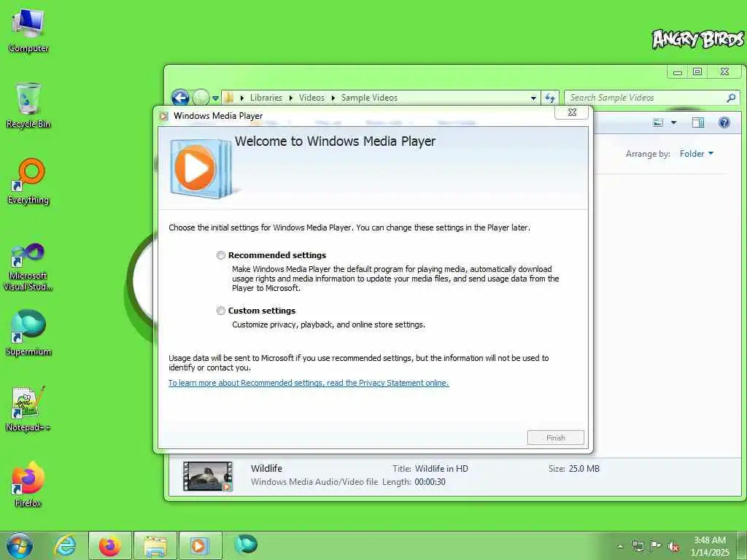Open the Recycle Bin desktop icon
Viewport: 747px width, 560px height.
tap(28, 105)
